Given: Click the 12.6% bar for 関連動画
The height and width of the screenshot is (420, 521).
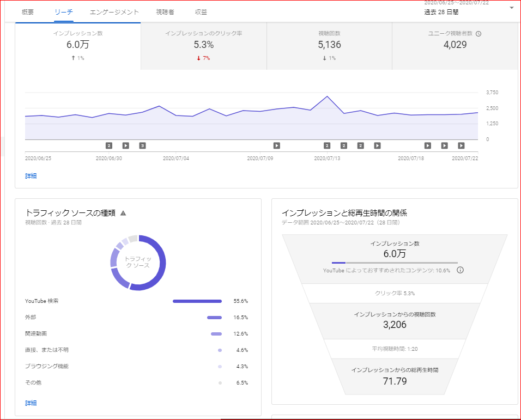Looking at the screenshot, I should 216,334.
